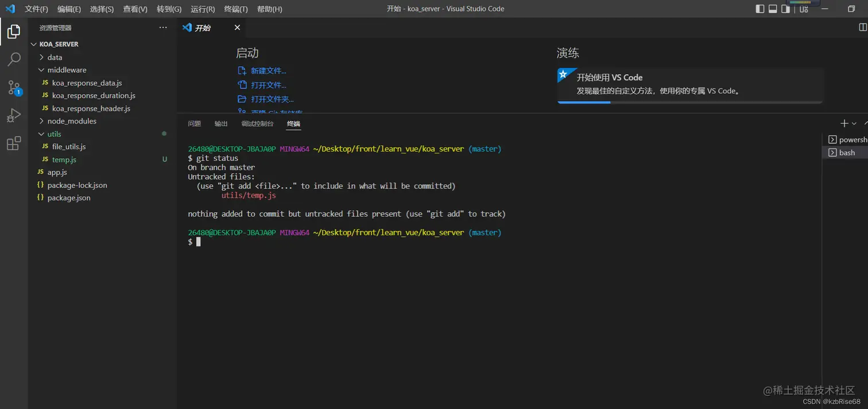The image size is (868, 409).
Task: Open the 开始使用 VS Code walkthrough
Action: (x=690, y=85)
